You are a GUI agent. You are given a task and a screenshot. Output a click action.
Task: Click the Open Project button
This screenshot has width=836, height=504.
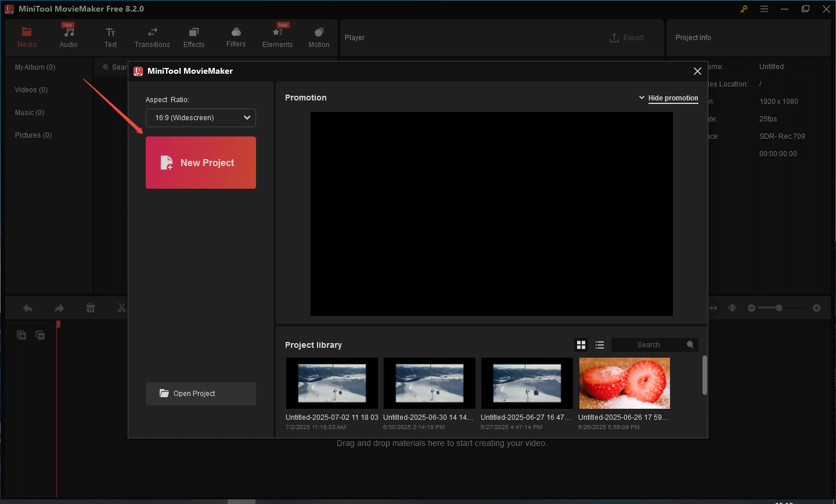201,394
